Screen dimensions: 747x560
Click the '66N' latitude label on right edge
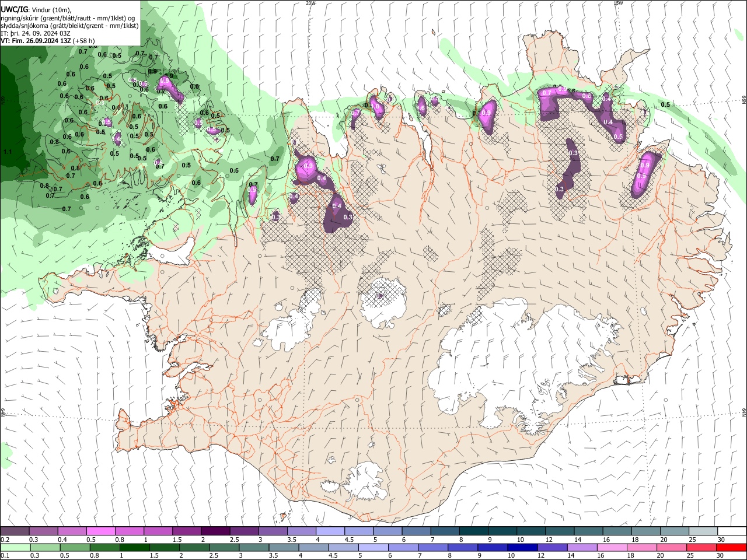pos(744,100)
